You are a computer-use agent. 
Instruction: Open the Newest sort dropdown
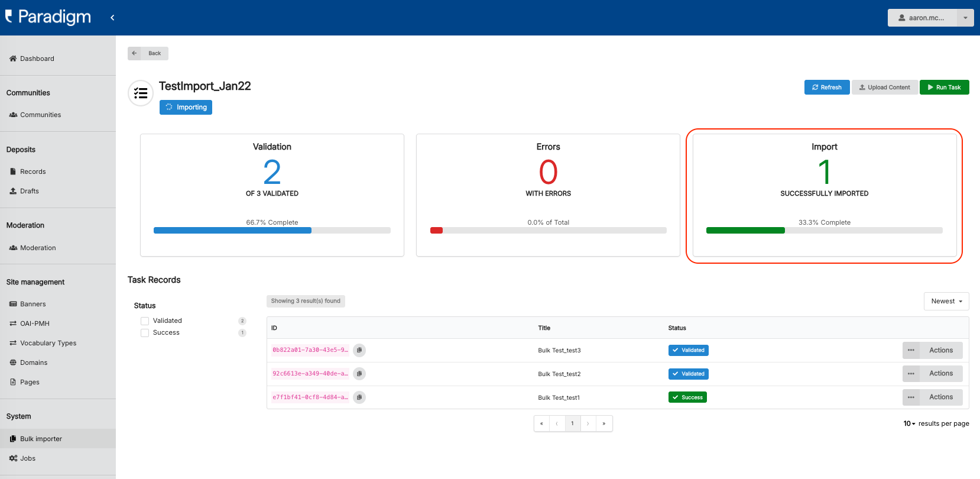946,301
